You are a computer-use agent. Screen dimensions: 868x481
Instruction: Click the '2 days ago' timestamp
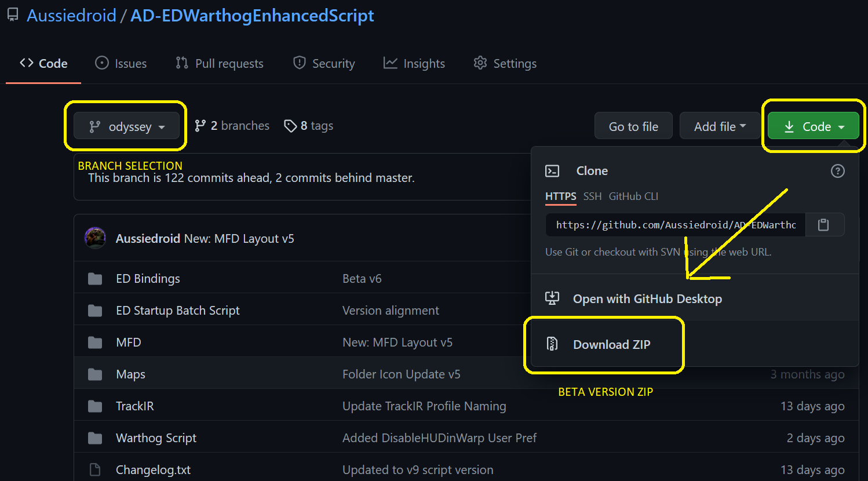(815, 438)
